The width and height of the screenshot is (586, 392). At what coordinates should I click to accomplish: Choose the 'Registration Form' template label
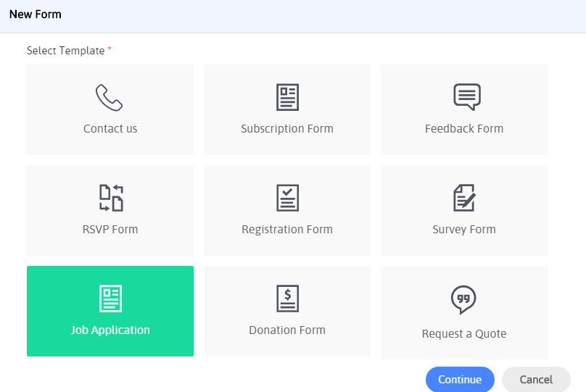pos(287,230)
